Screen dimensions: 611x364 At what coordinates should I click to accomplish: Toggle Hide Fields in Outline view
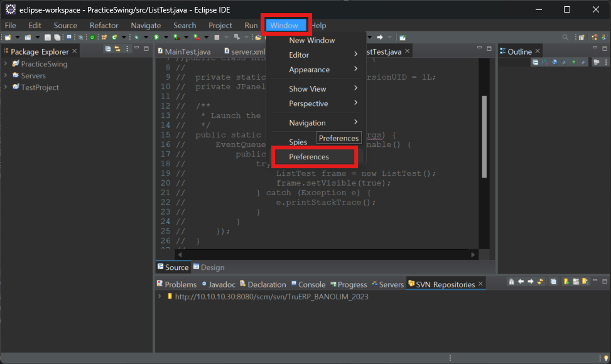tap(554, 62)
